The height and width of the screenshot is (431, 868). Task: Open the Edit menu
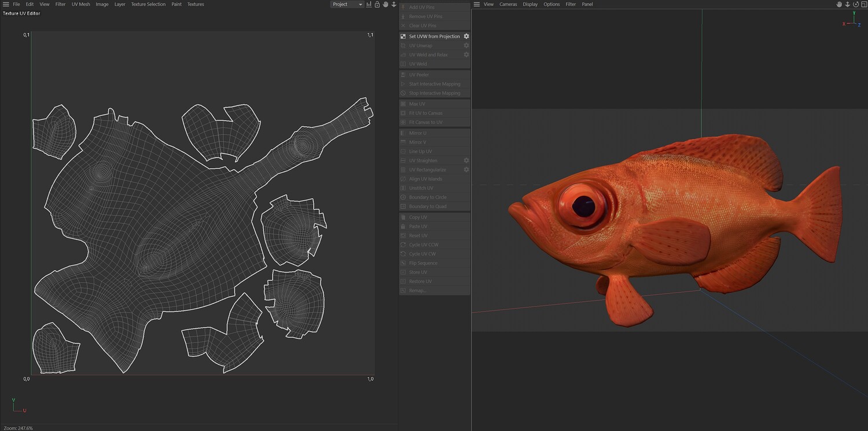pos(30,4)
